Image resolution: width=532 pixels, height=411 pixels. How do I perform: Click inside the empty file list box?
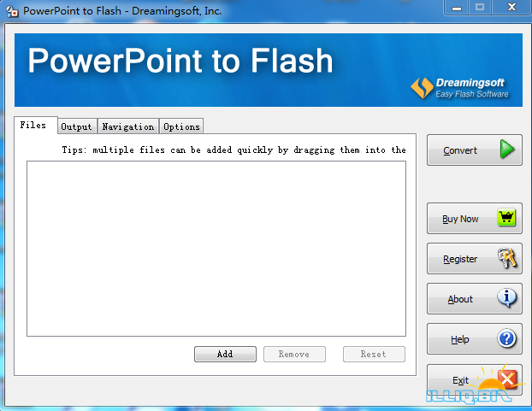tap(216, 249)
